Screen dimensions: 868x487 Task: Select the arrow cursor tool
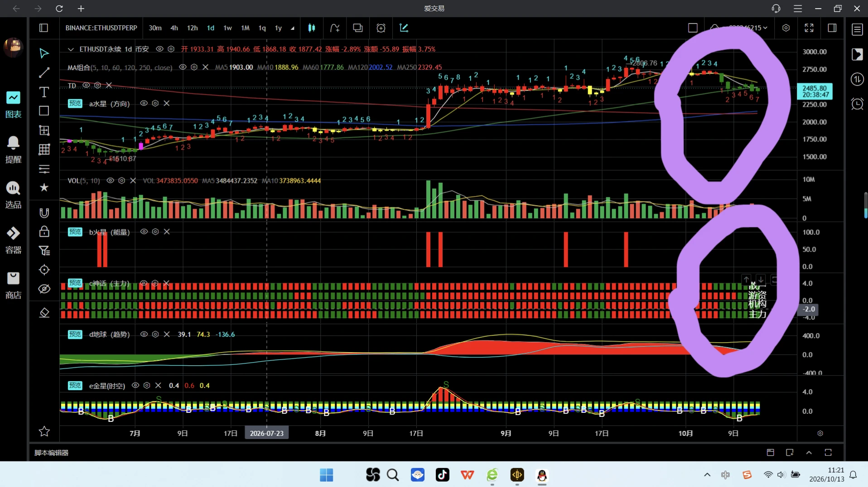[x=44, y=53]
